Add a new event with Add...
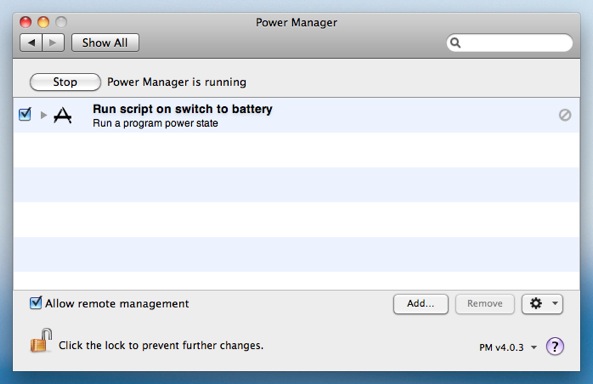 coord(421,304)
